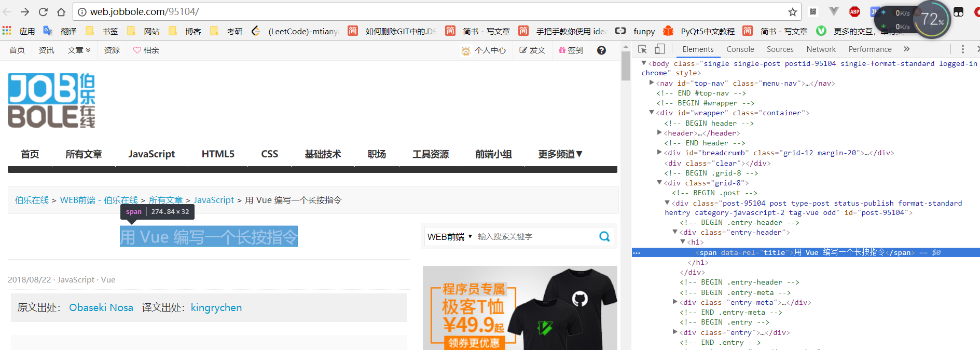Click the address bar URL field
The height and width of the screenshot is (350, 980).
pyautogui.click(x=436, y=11)
